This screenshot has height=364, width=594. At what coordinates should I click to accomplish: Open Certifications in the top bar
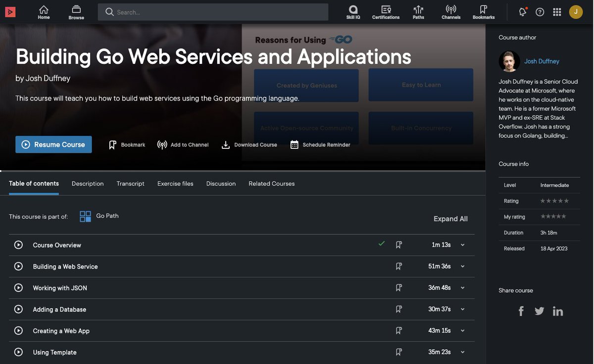point(386,12)
